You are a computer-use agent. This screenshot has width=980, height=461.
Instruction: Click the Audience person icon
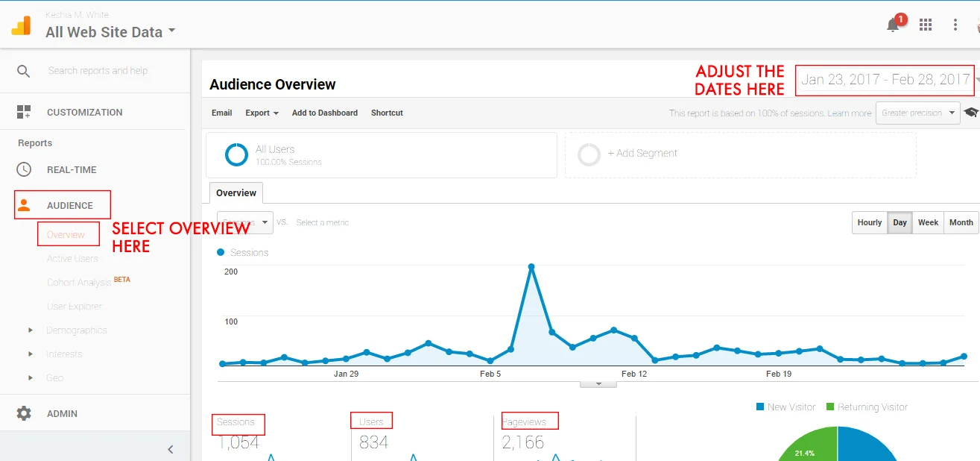click(x=24, y=205)
